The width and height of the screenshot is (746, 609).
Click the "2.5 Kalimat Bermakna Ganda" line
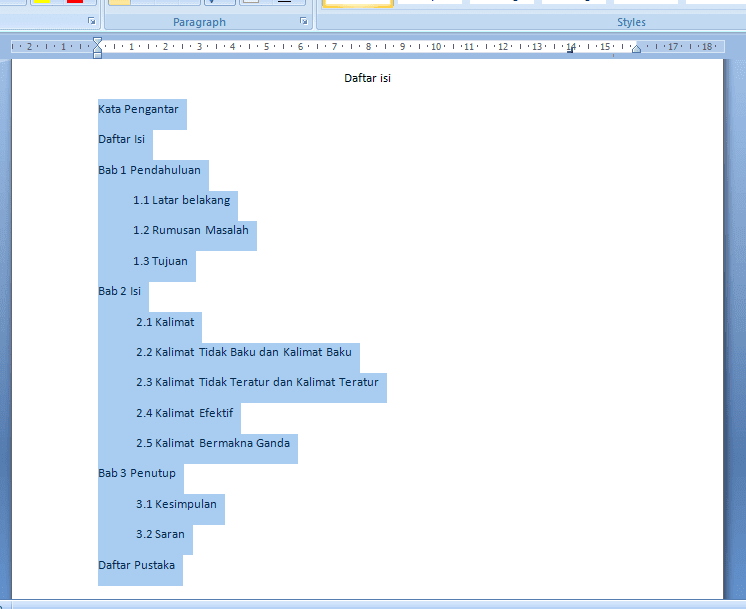[213, 443]
